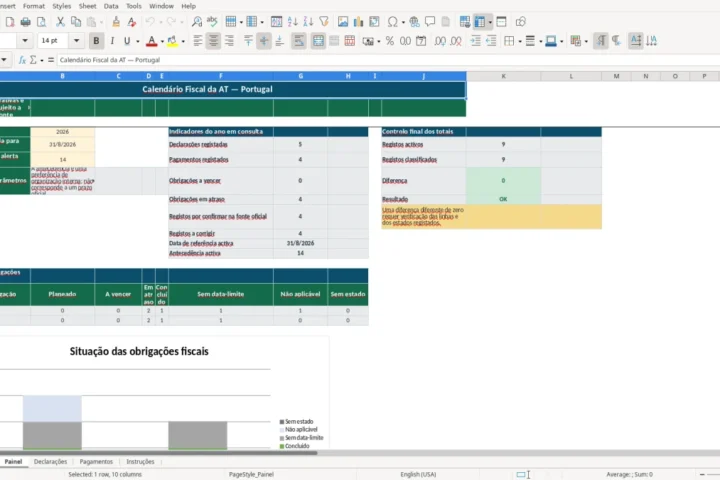
Task: Format cells as date icon
Action: pyautogui.click(x=421, y=41)
